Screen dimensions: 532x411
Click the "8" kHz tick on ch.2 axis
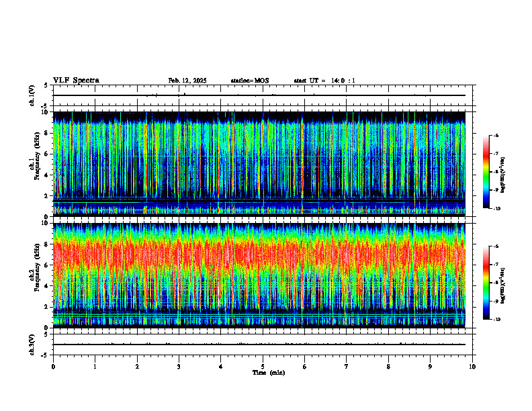(47, 244)
